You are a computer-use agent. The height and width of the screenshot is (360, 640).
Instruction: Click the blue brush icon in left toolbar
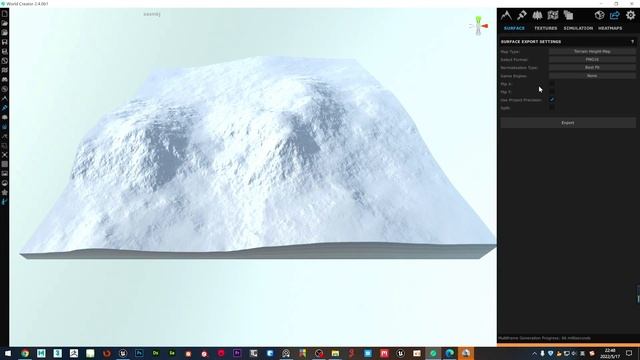[x=4, y=108]
